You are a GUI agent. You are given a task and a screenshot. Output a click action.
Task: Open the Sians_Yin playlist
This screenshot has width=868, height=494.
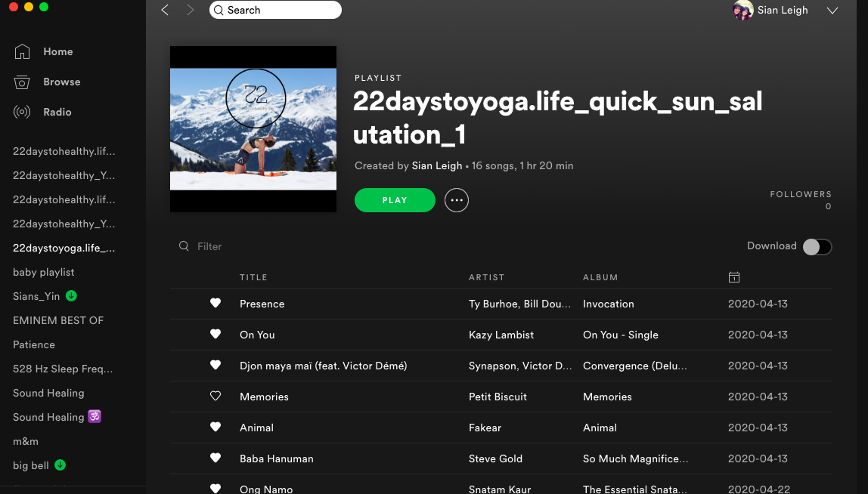point(36,297)
